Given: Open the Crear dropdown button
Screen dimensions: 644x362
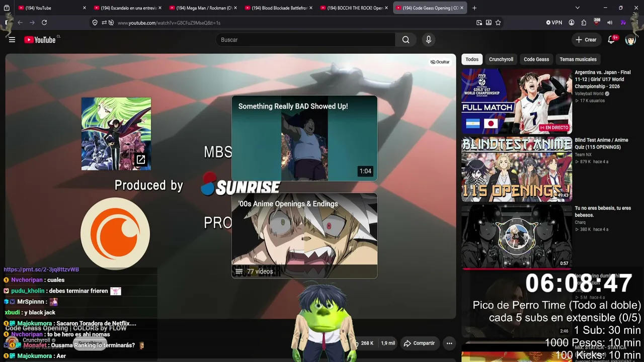Looking at the screenshot, I should tap(586, 40).
